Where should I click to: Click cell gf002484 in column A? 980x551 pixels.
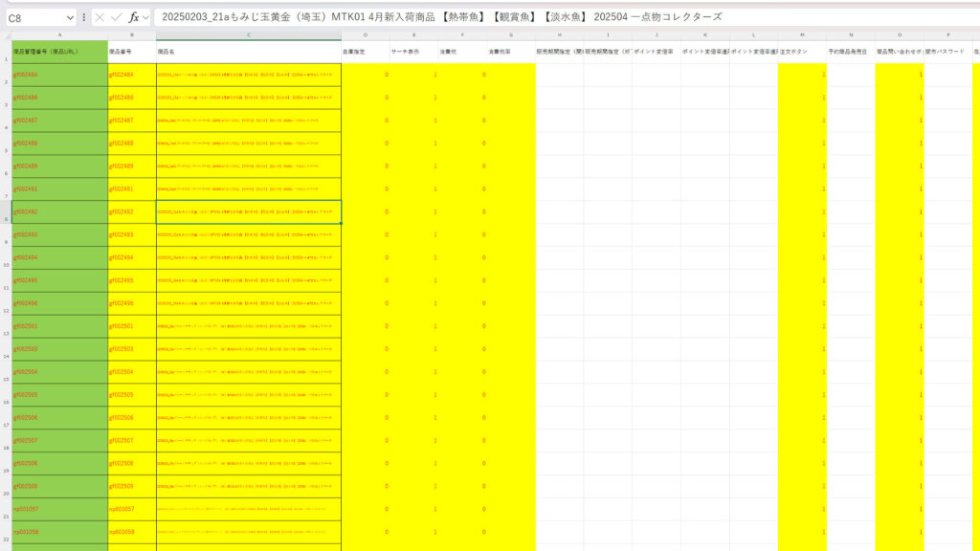click(x=59, y=75)
